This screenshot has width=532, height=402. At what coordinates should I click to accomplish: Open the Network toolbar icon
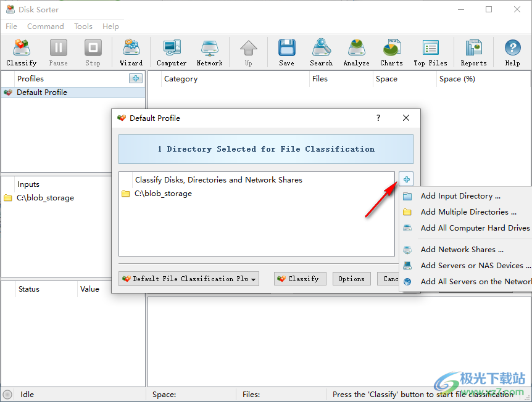point(210,52)
